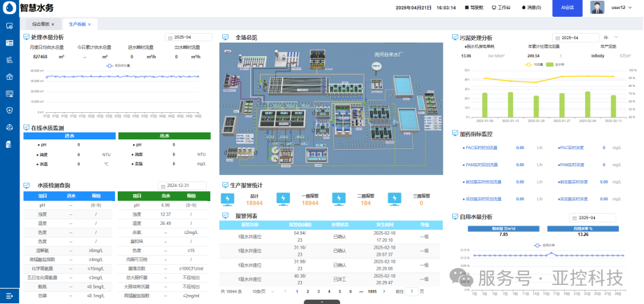This screenshot has height=304, width=644.
Task: Click the water drop logo
Action: (x=9, y=8)
